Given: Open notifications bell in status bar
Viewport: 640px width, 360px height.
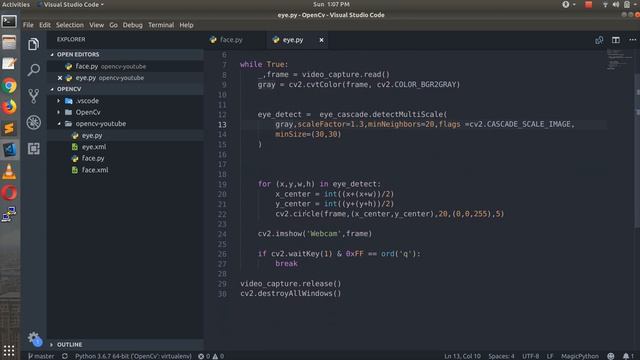Looking at the screenshot, I should (628, 356).
